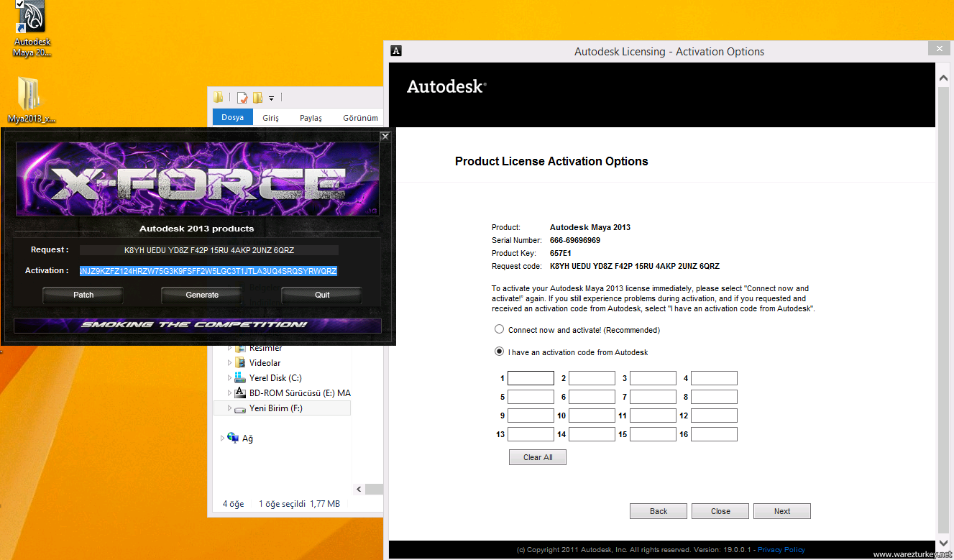Screen dimensions: 954x560
Task: Click activation code box number 2
Action: point(592,378)
